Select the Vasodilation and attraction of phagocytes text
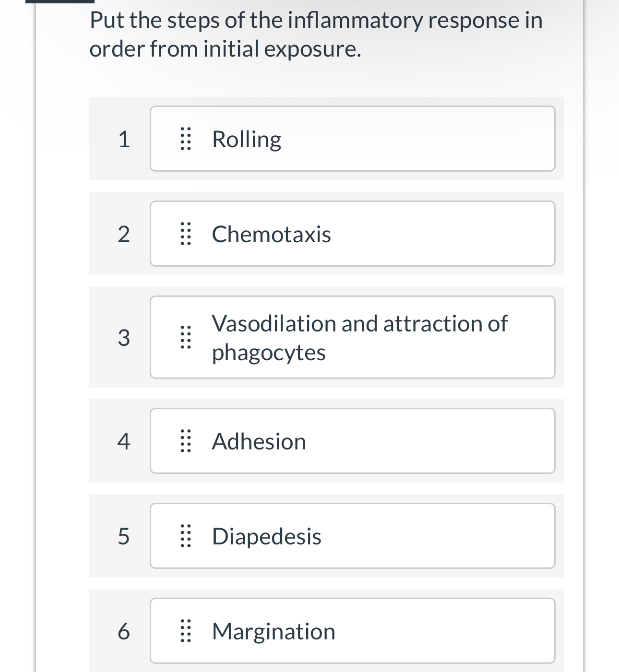Image resolution: width=619 pixels, height=672 pixels. (359, 337)
